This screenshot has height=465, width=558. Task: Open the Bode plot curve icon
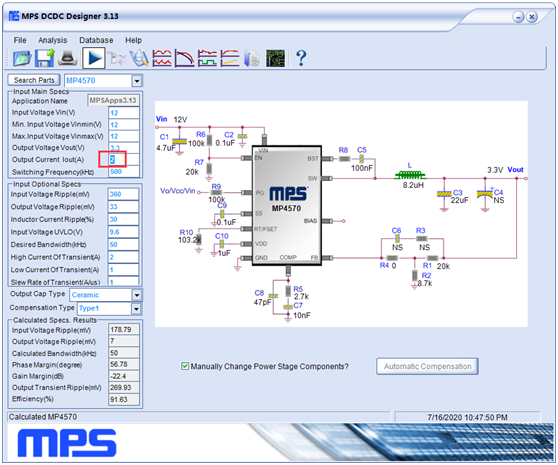pyautogui.click(x=185, y=58)
